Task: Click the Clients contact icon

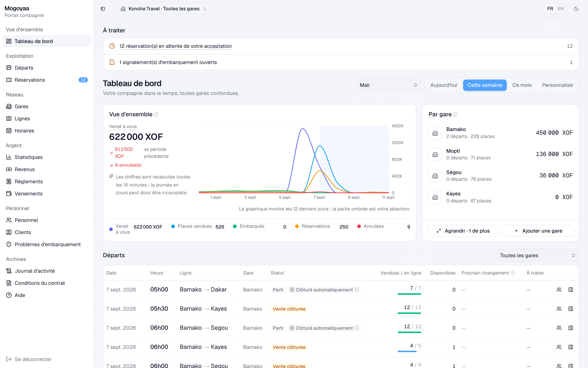Action: pos(9,232)
